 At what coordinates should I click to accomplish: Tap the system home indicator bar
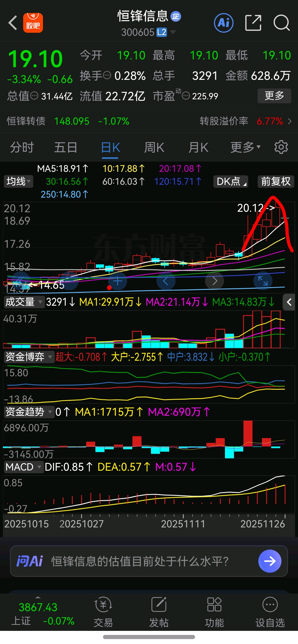[149, 637]
